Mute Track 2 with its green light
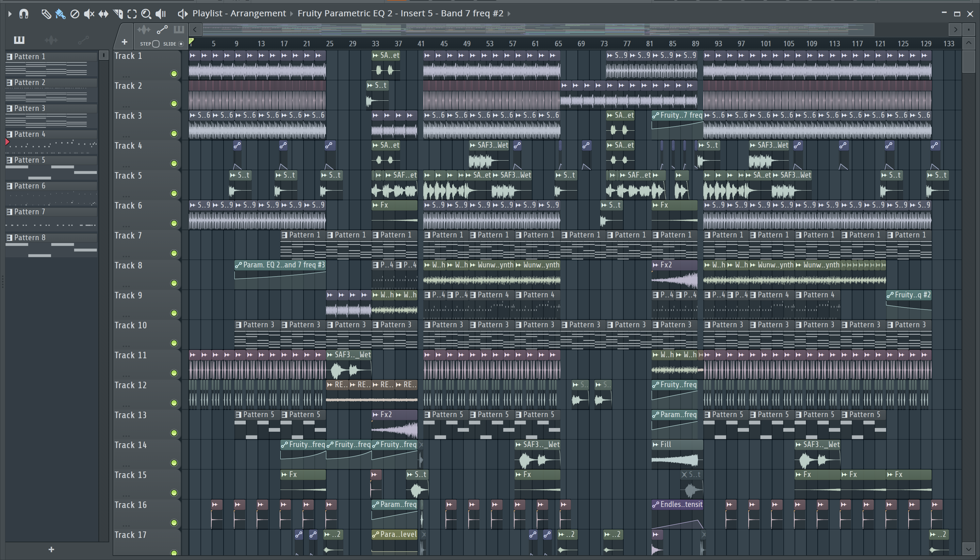 (174, 103)
